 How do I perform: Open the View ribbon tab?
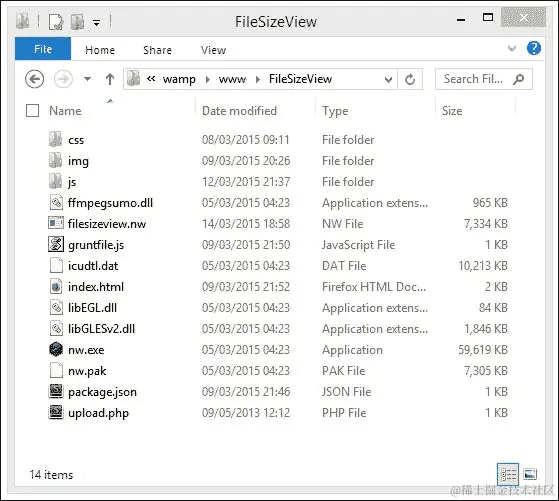tap(213, 50)
